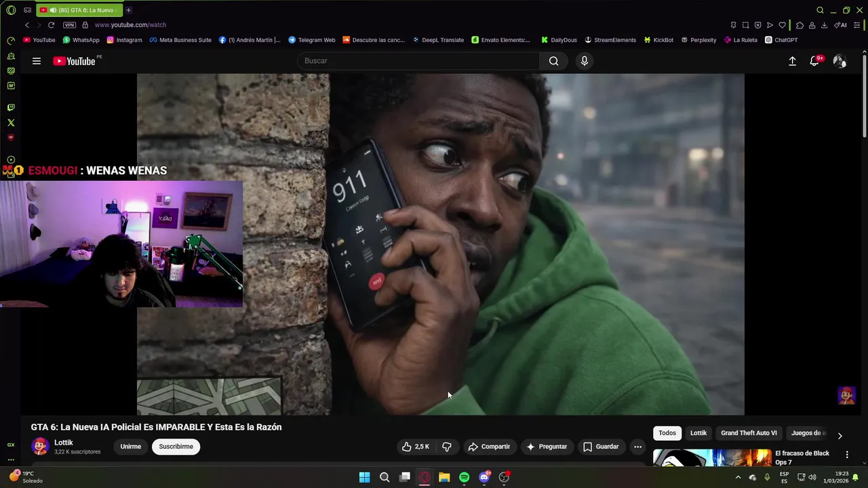868x488 pixels.
Task: Click the Unirme membership button
Action: tap(131, 447)
